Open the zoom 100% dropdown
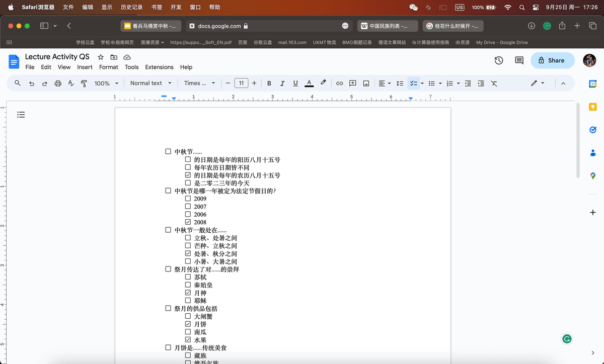Image resolution: width=604 pixels, height=364 pixels. [x=106, y=83]
